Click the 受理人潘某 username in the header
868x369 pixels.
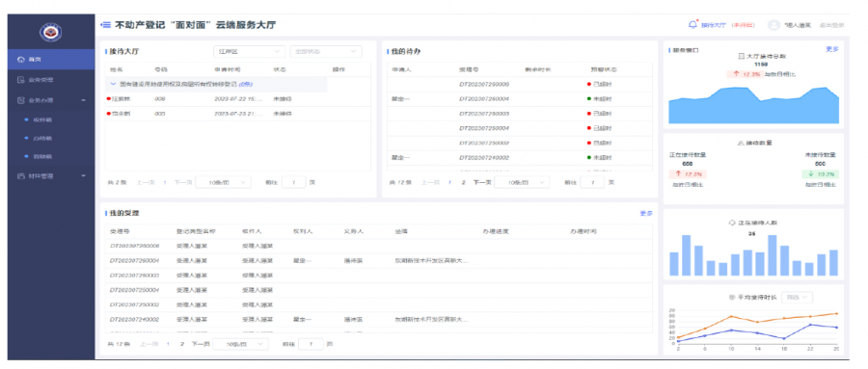pos(798,25)
